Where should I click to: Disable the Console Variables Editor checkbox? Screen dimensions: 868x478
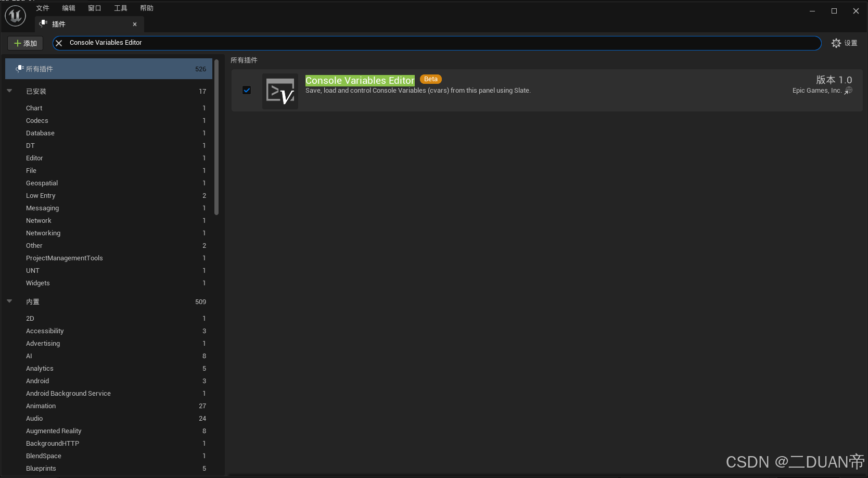(x=247, y=90)
